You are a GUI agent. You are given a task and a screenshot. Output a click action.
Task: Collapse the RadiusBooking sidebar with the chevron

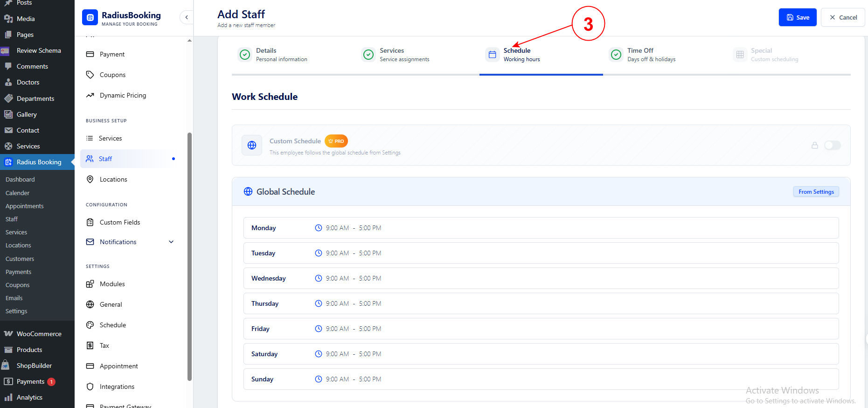pos(187,17)
